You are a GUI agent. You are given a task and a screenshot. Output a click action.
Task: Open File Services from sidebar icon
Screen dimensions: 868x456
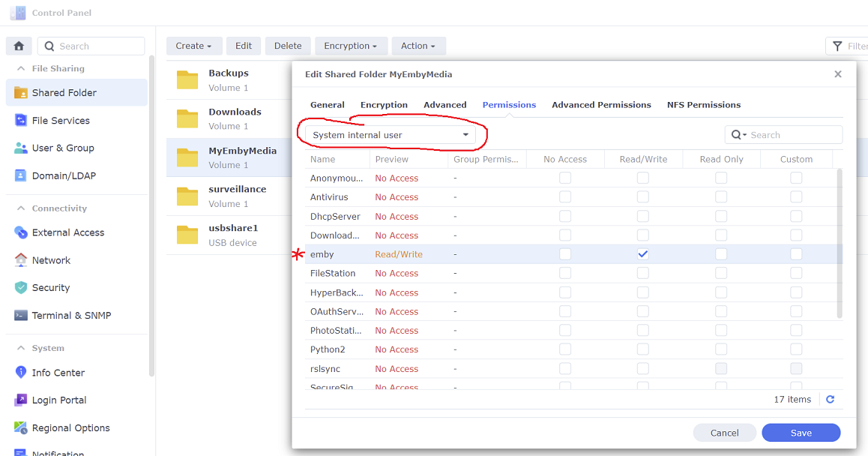(x=21, y=121)
